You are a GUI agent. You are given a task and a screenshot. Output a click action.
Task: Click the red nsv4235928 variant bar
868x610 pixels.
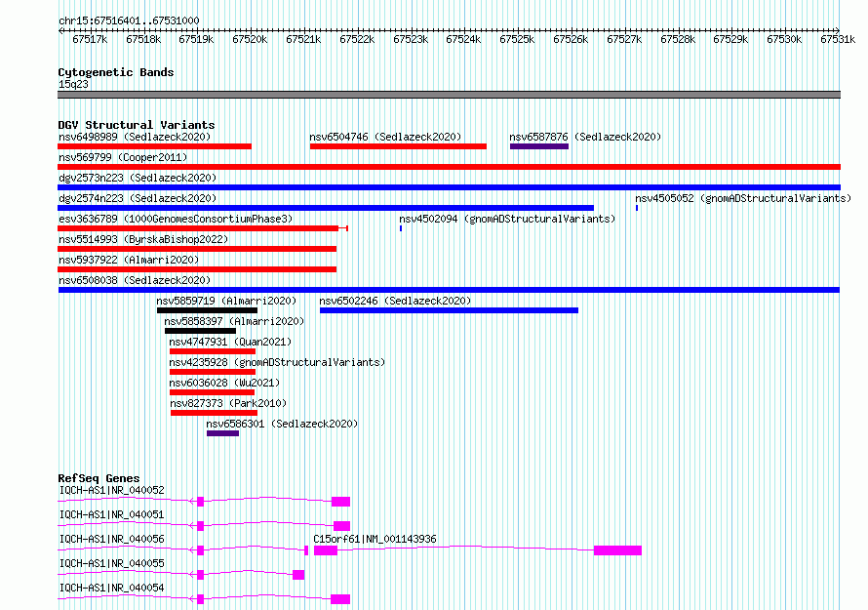213,372
